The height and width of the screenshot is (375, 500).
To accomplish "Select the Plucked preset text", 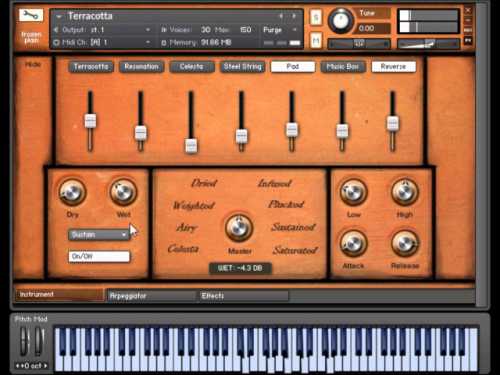I will [x=286, y=204].
